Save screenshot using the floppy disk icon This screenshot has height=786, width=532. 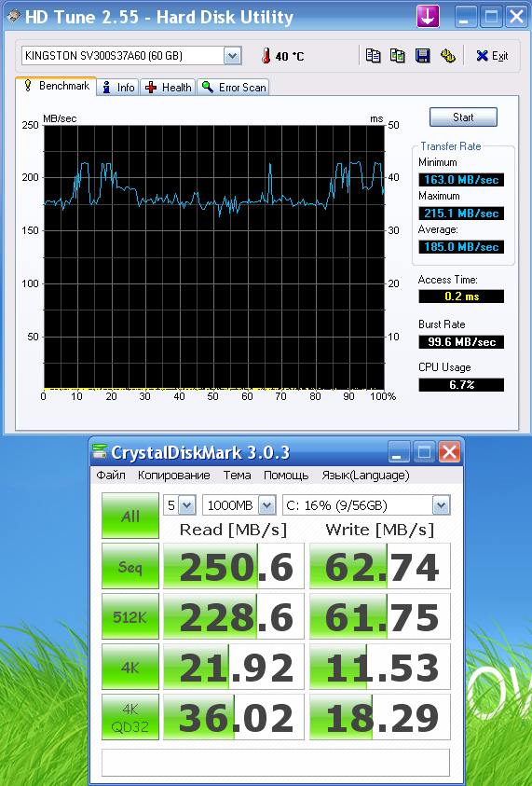tap(423, 55)
